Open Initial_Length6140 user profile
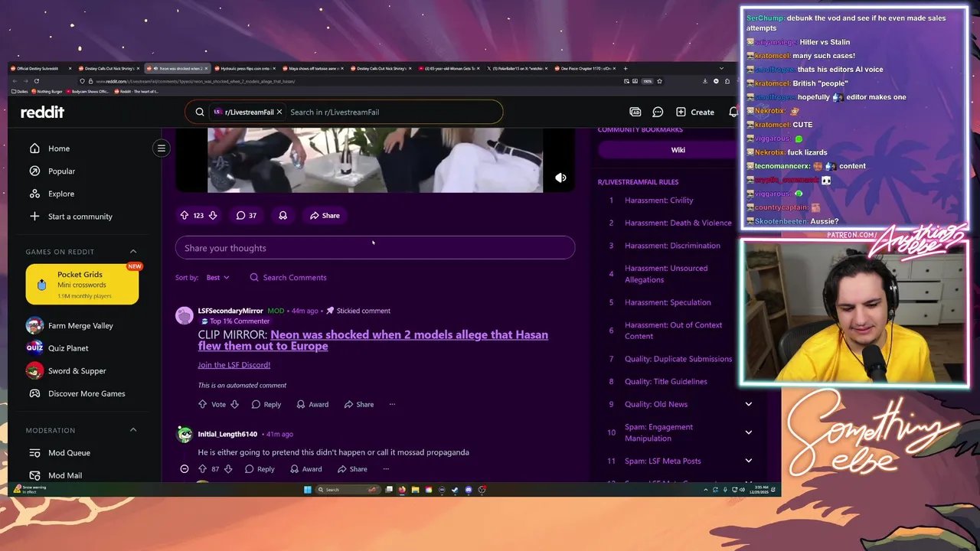980x551 pixels. (227, 434)
